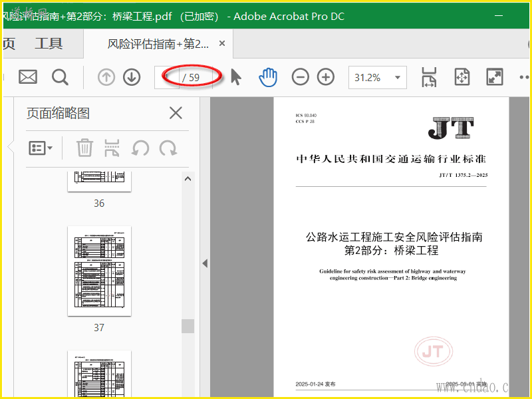Zoom in with plus button

(326, 77)
